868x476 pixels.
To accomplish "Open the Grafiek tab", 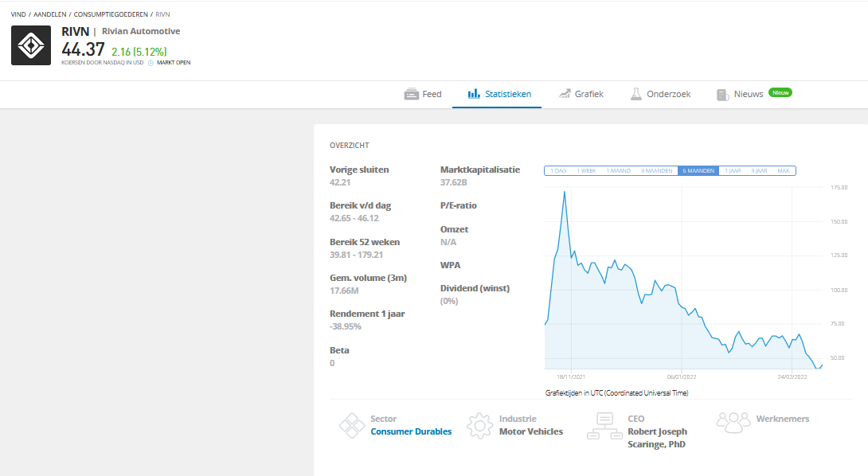I will coord(581,94).
